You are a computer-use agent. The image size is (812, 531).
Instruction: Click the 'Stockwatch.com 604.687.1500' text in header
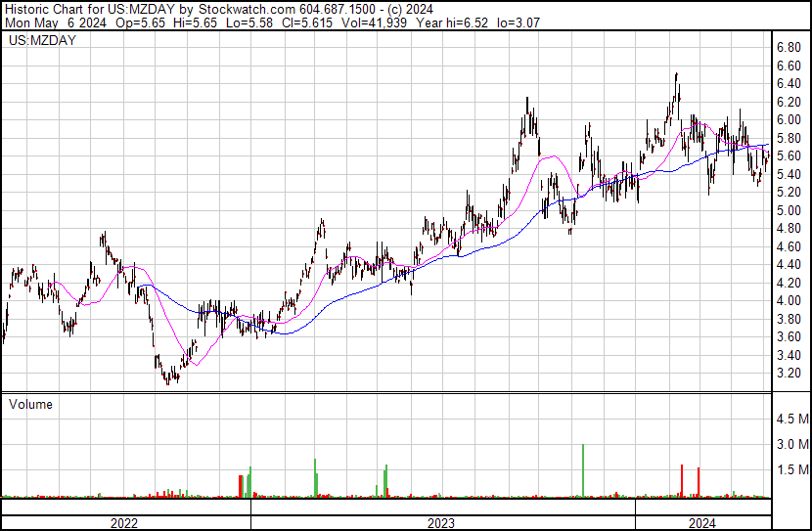287,10
